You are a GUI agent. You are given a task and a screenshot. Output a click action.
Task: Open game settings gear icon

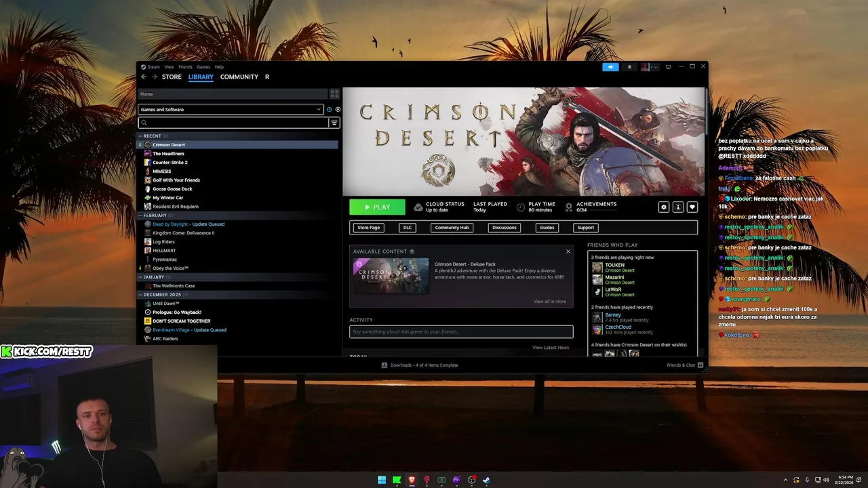tap(664, 207)
